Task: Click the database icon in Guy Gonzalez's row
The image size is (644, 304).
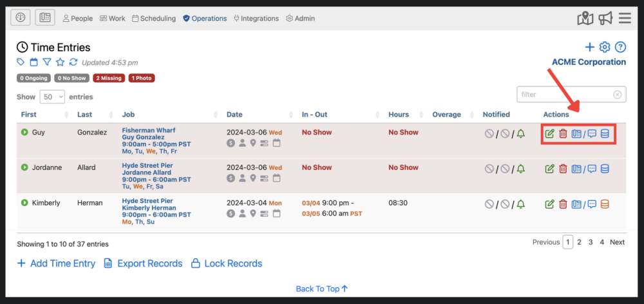Action: pyautogui.click(x=605, y=134)
